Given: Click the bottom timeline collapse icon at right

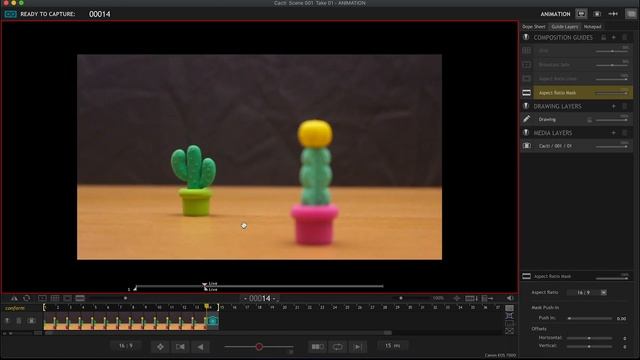Looking at the screenshot, I should point(509,331).
